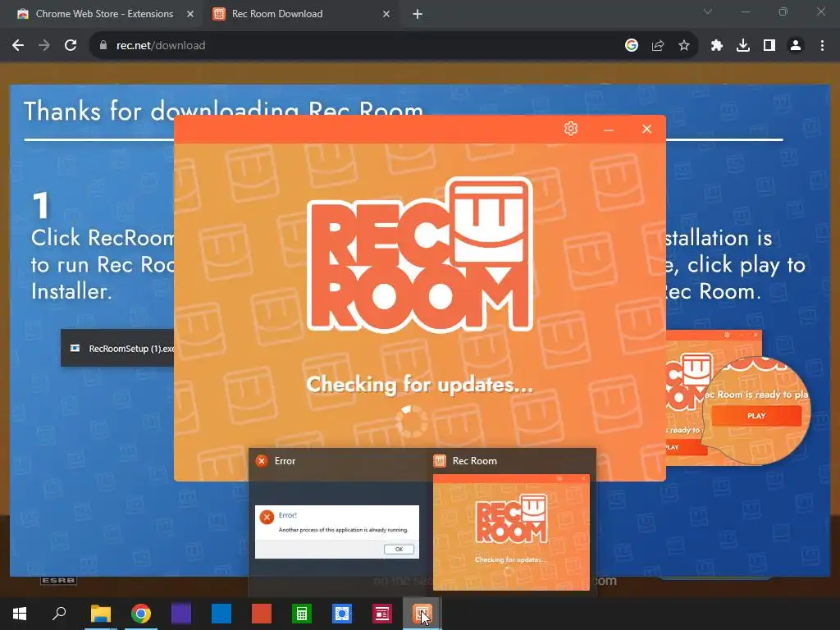Open File Explorer from taskbar
840x630 pixels.
point(101,614)
